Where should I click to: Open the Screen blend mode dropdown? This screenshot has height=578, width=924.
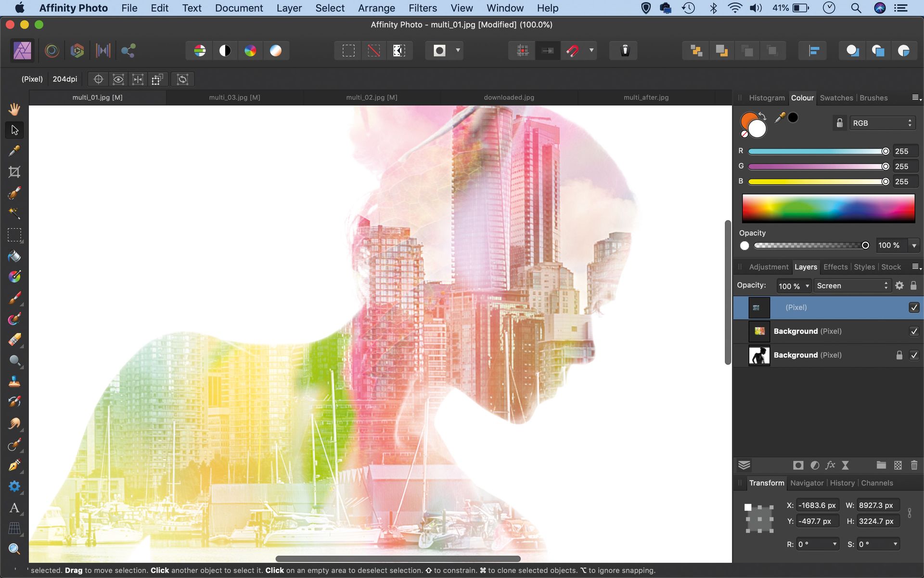852,286
